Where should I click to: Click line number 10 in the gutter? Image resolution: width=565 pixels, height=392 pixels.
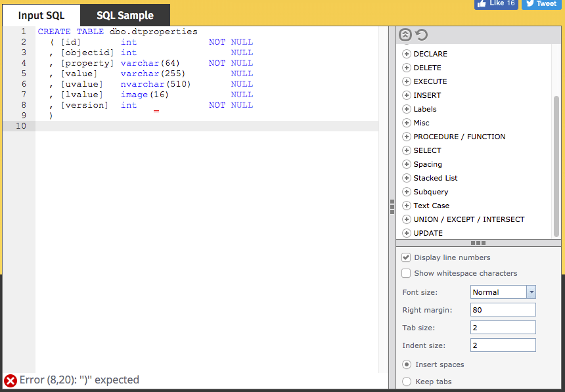(21, 126)
